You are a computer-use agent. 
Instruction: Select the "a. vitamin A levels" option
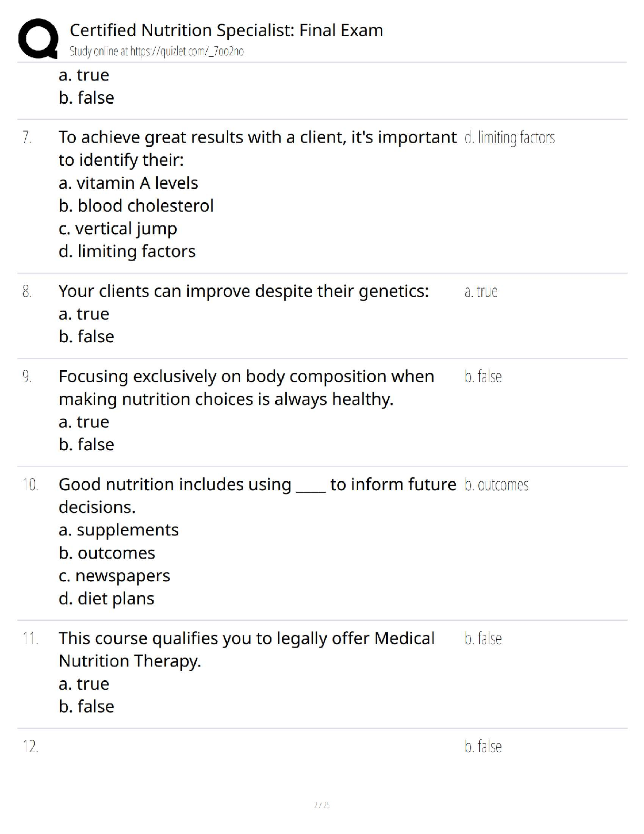point(128,183)
